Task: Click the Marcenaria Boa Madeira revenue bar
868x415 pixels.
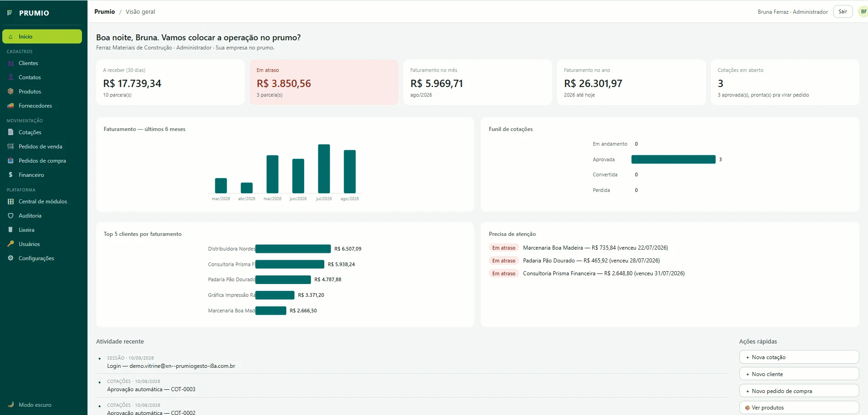Action: pyautogui.click(x=271, y=311)
